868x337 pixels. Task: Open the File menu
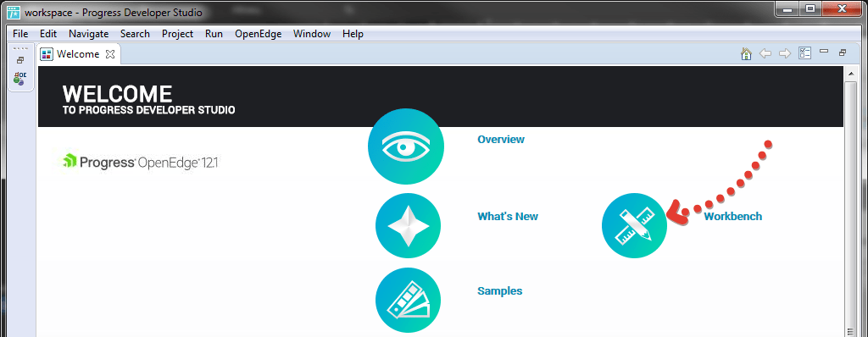(x=20, y=34)
